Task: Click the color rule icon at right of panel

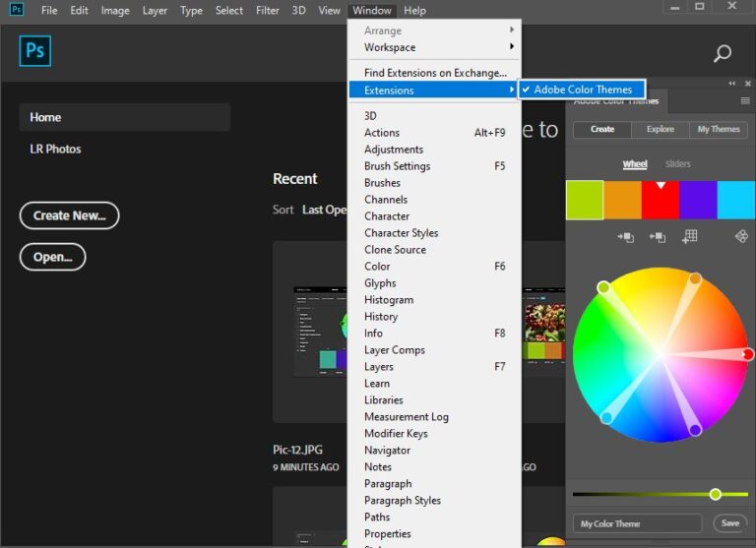Action: (741, 236)
